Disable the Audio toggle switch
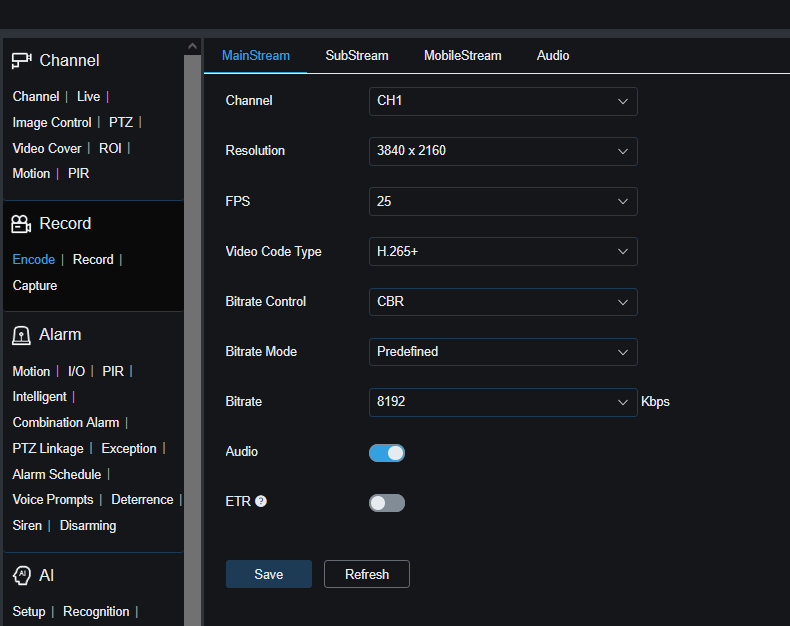 (387, 453)
